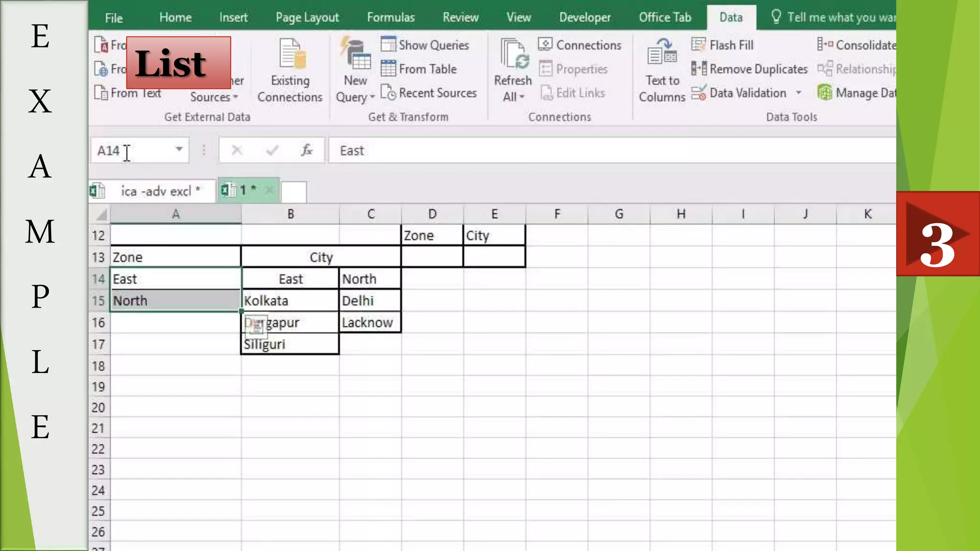Click the Show Queries icon
980x551 pixels.
pos(388,44)
